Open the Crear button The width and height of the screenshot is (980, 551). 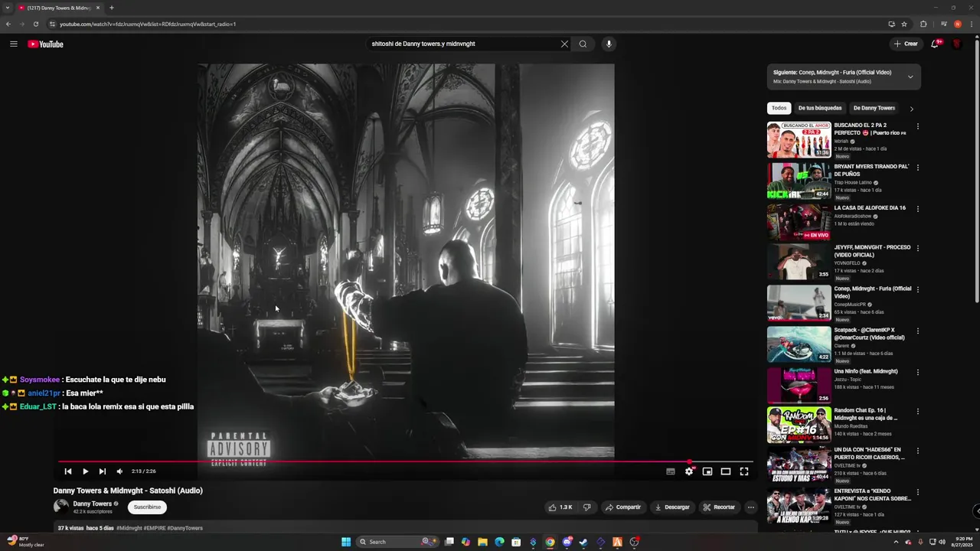906,44
